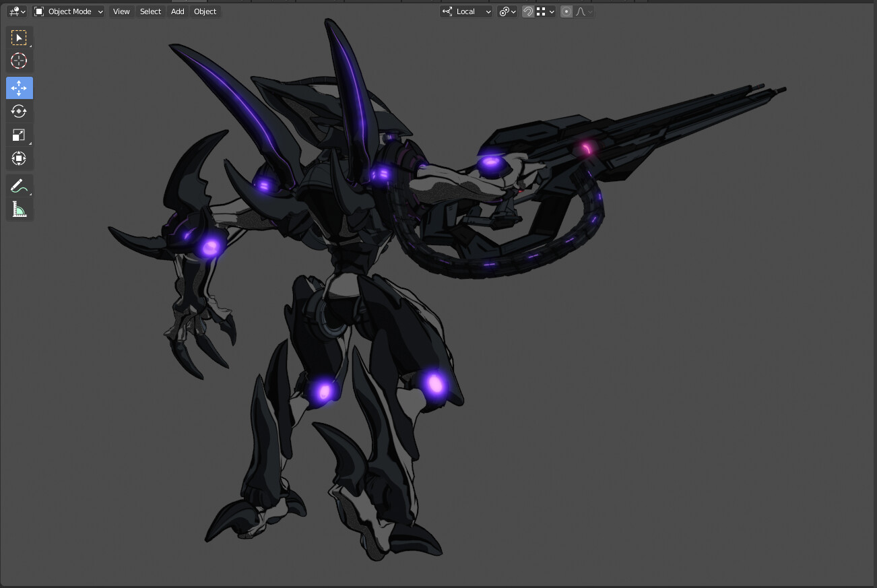The image size is (877, 588).
Task: Open the Select menu
Action: click(150, 11)
